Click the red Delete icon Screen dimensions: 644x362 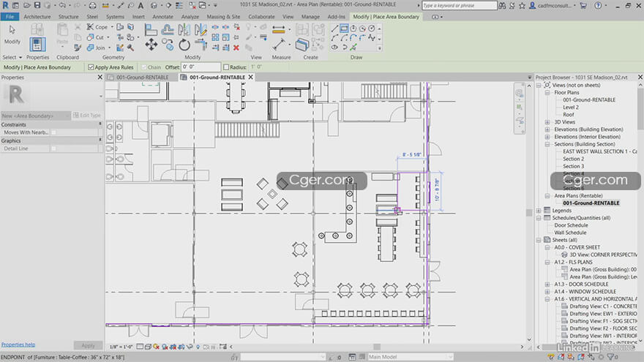click(236, 48)
